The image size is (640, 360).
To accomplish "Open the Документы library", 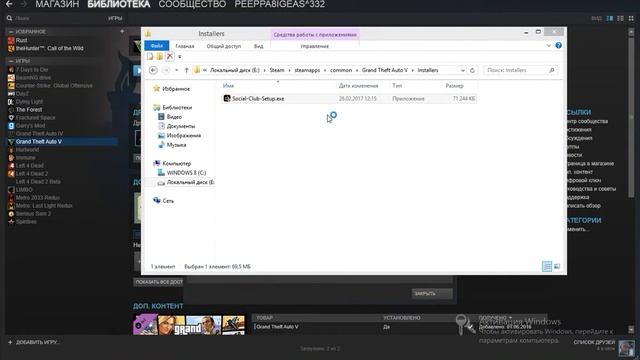I will coord(177,126).
